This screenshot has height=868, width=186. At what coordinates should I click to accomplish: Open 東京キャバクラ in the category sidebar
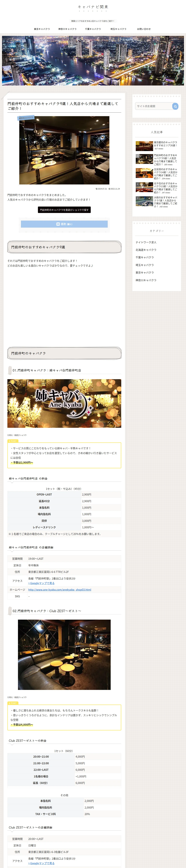[144, 273]
